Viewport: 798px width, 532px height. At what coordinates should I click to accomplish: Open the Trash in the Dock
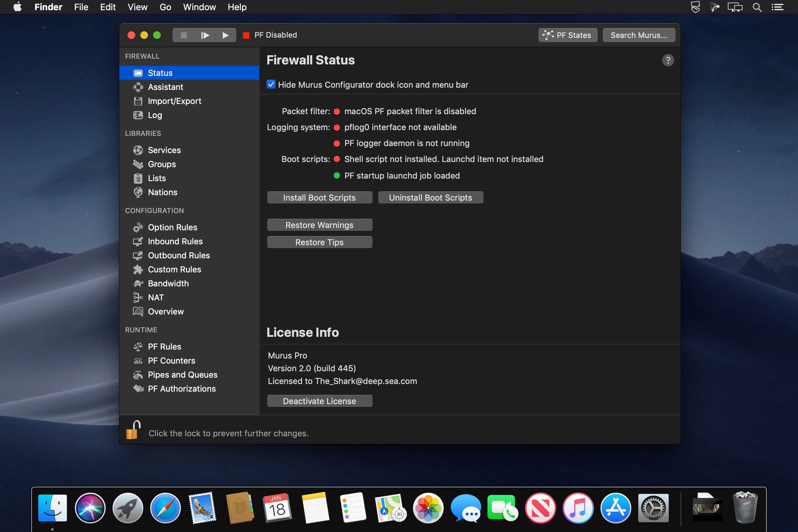(745, 507)
